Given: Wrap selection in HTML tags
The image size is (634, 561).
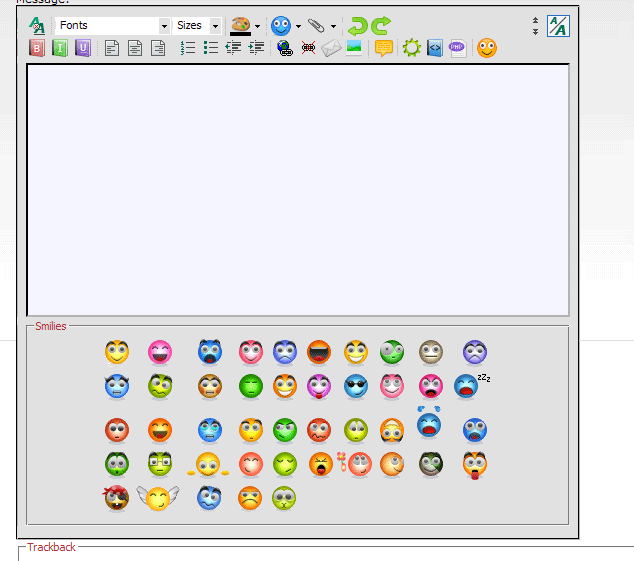Looking at the screenshot, I should (x=435, y=48).
